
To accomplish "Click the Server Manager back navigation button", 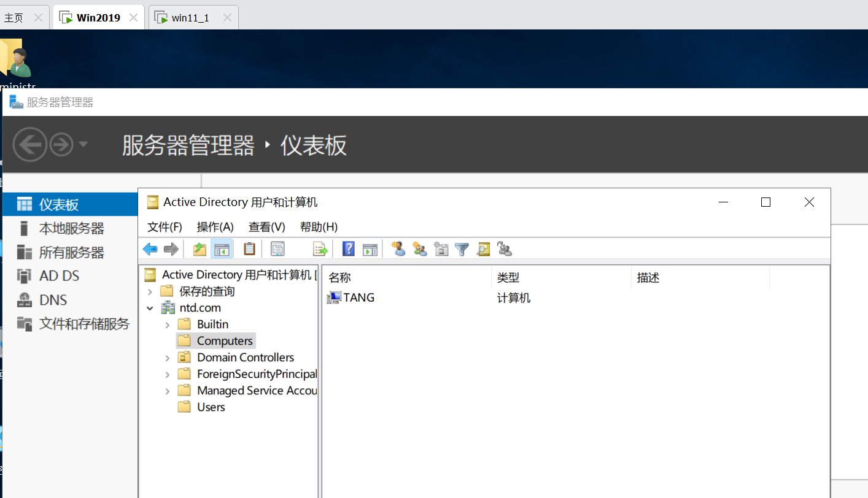I will point(30,145).
